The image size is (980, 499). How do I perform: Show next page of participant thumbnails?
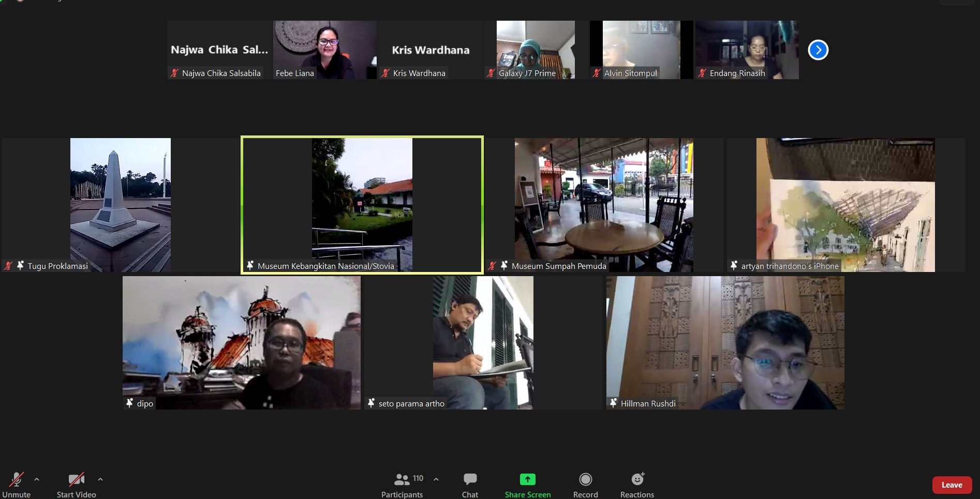coord(818,50)
